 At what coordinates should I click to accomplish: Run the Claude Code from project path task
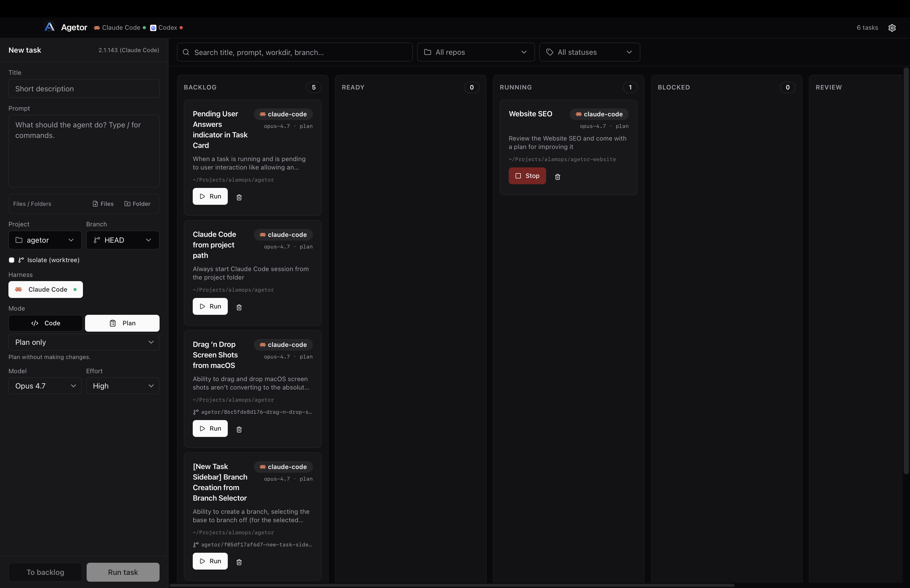210,306
